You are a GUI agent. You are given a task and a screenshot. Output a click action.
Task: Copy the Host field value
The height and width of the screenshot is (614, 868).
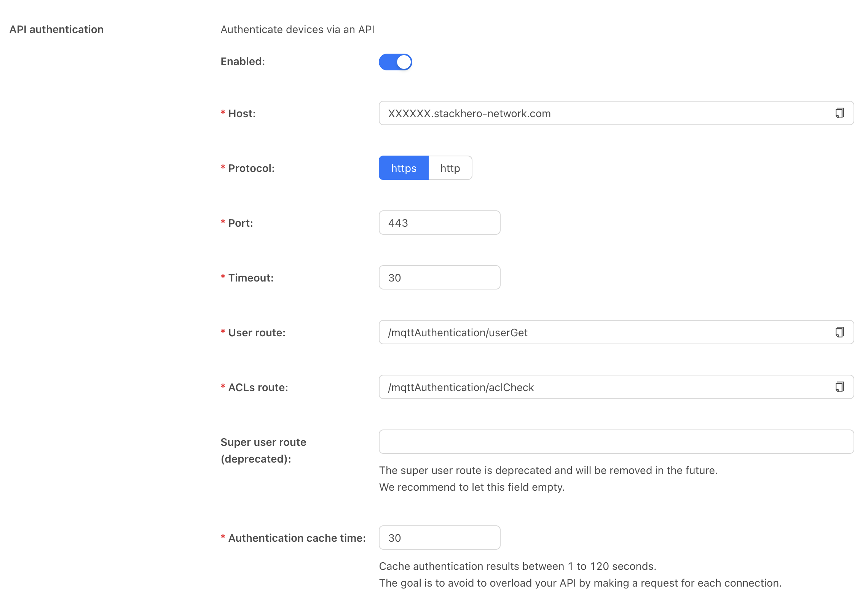[839, 113]
